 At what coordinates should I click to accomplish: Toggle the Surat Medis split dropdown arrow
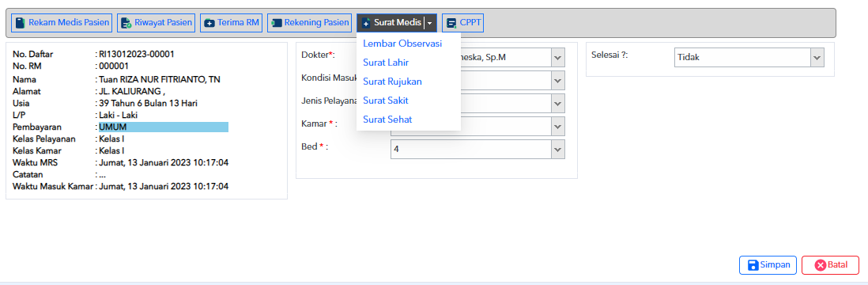[430, 23]
